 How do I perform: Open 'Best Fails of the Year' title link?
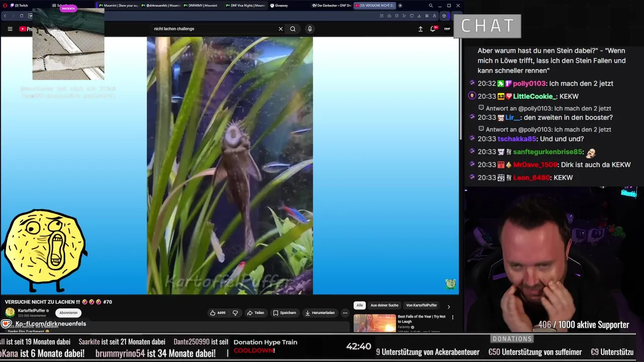[x=422, y=319]
